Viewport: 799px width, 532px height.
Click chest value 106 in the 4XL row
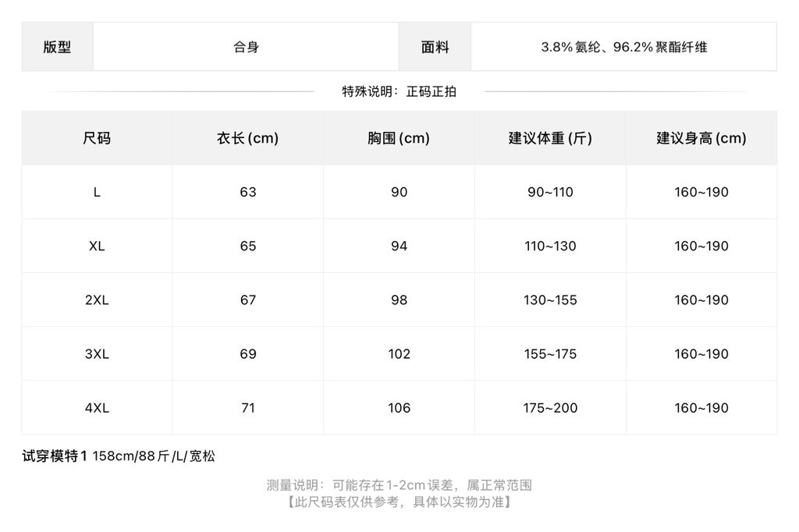click(x=399, y=408)
